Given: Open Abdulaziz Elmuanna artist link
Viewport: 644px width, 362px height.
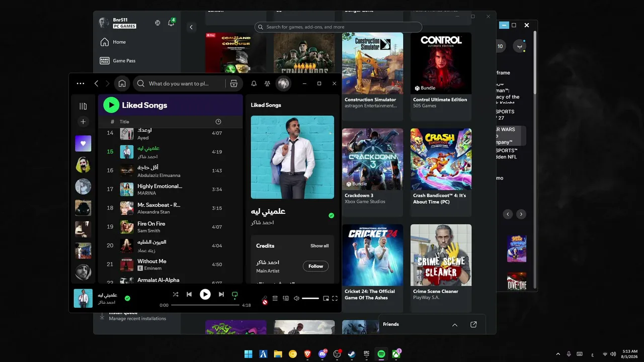Looking at the screenshot, I should (x=158, y=175).
